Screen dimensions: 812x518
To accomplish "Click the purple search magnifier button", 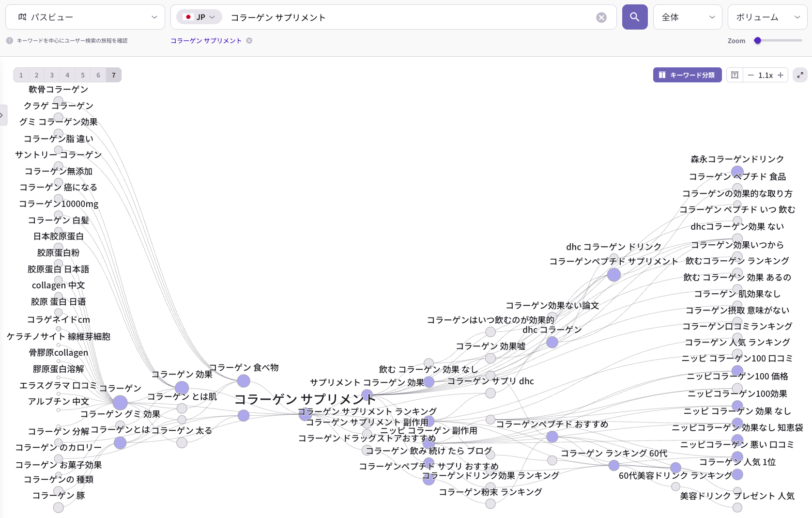I will 635,17.
